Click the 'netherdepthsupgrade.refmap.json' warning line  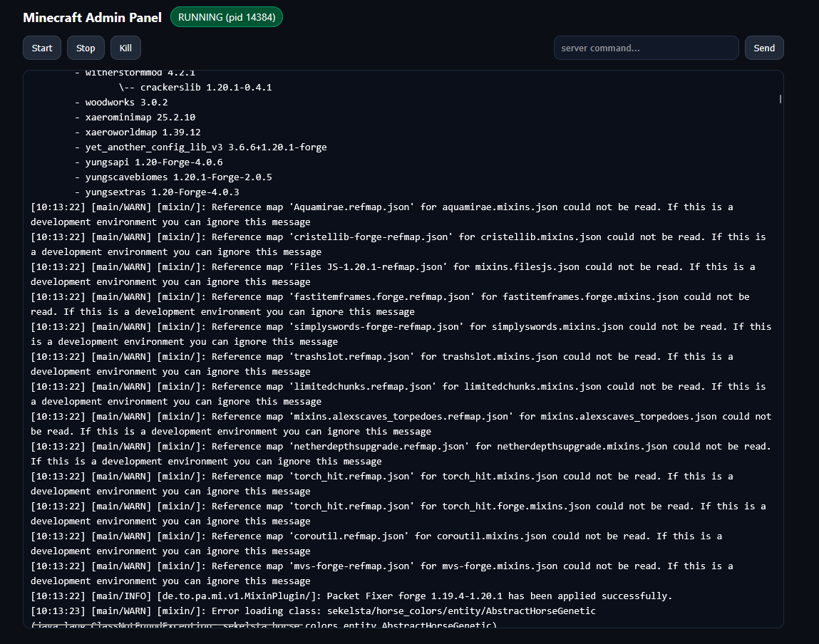click(x=401, y=454)
